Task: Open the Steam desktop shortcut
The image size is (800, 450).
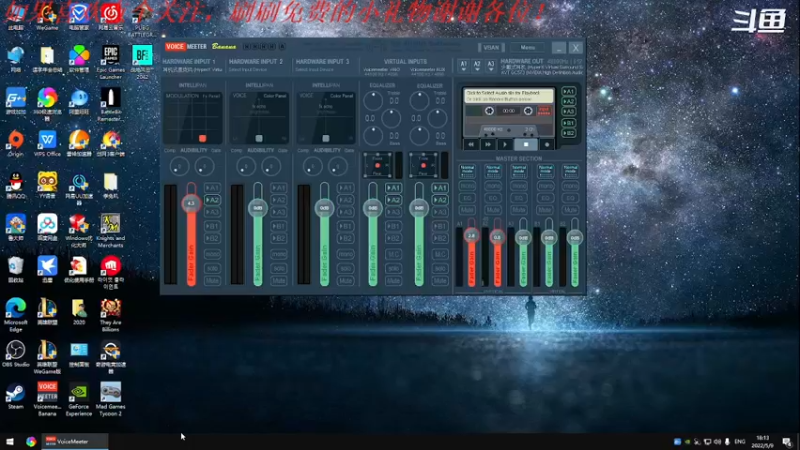Action: pyautogui.click(x=16, y=397)
